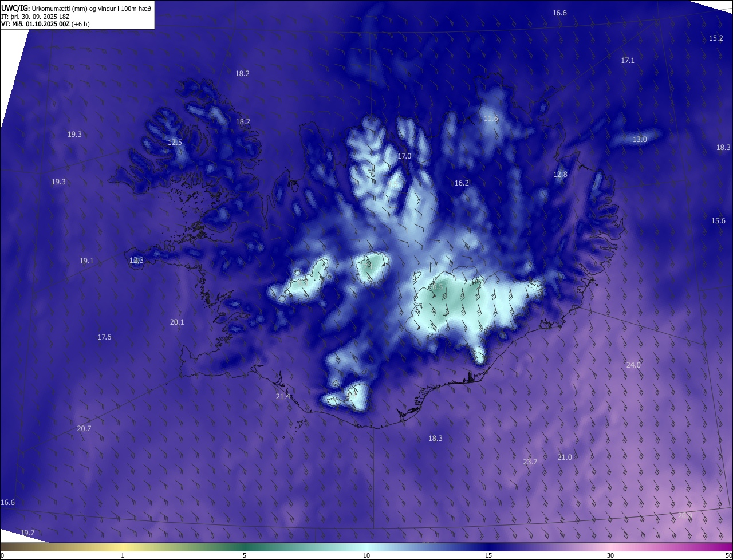
Task: Click the 15.2 value label
Action: 716,38
